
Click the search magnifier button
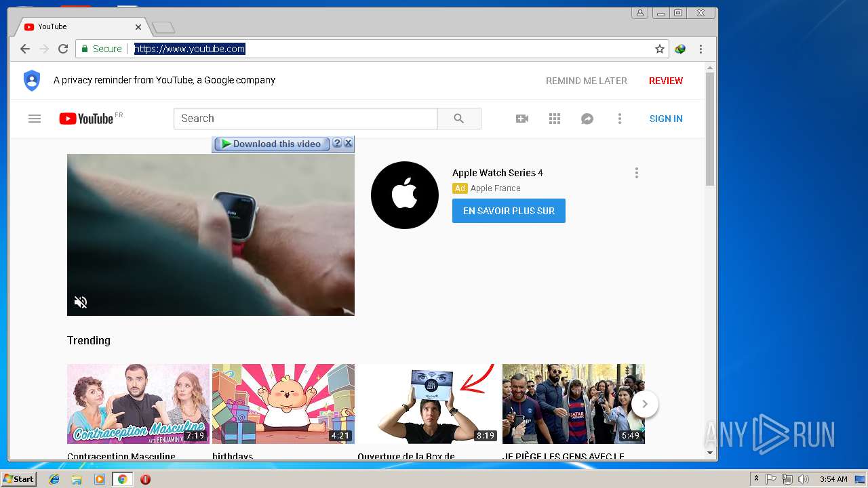(459, 119)
